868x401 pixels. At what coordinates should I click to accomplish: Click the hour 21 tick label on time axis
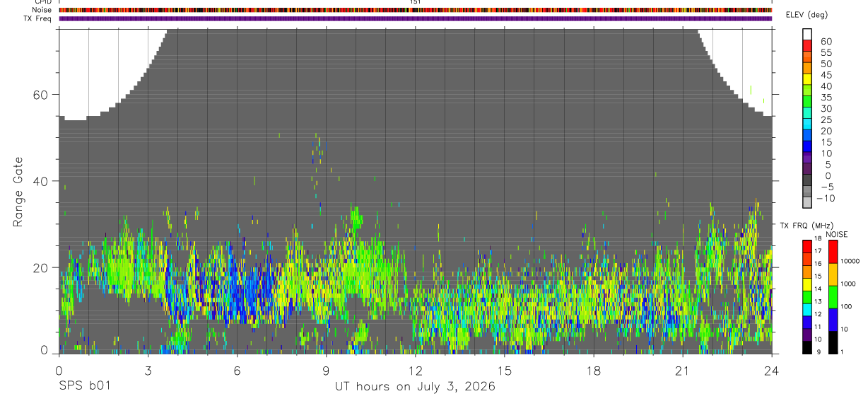[683, 370]
